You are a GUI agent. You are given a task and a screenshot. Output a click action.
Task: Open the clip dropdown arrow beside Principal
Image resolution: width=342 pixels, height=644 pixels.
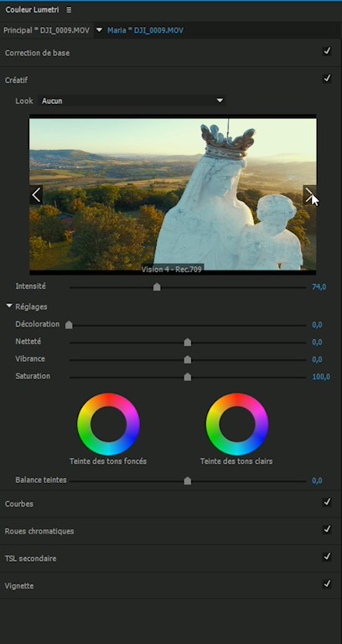point(99,30)
